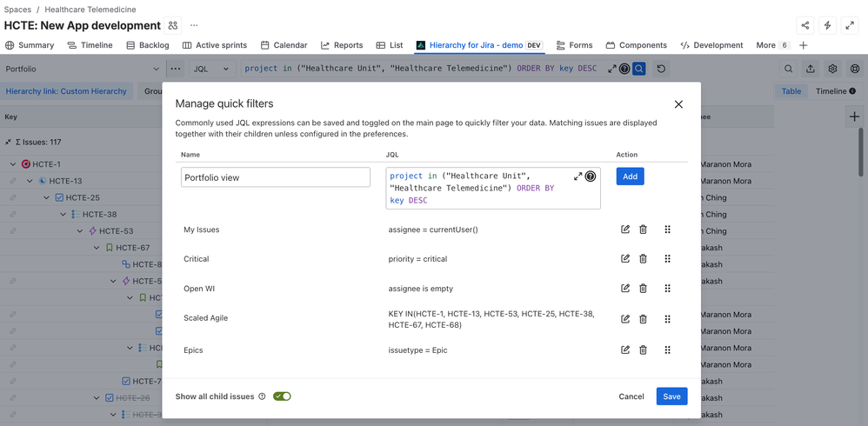
Task: Open the Backlog tab
Action: [148, 45]
